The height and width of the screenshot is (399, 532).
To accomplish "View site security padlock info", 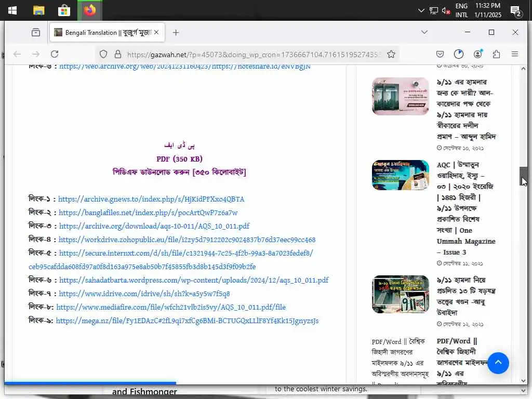I will click(x=118, y=54).
